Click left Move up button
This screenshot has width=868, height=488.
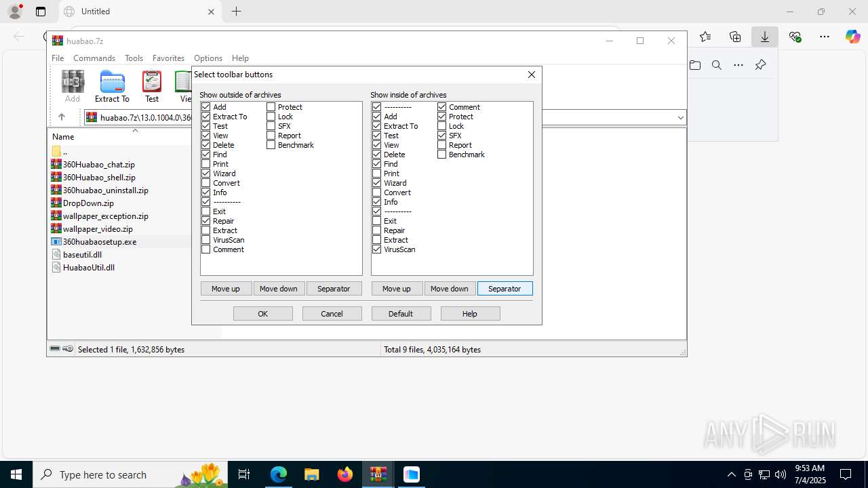pos(226,289)
